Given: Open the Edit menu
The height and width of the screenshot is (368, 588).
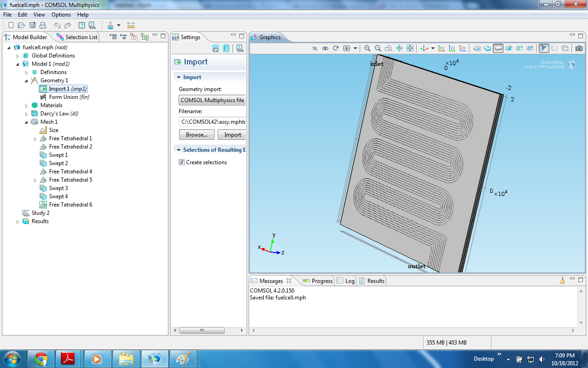Looking at the screenshot, I should 23,15.
